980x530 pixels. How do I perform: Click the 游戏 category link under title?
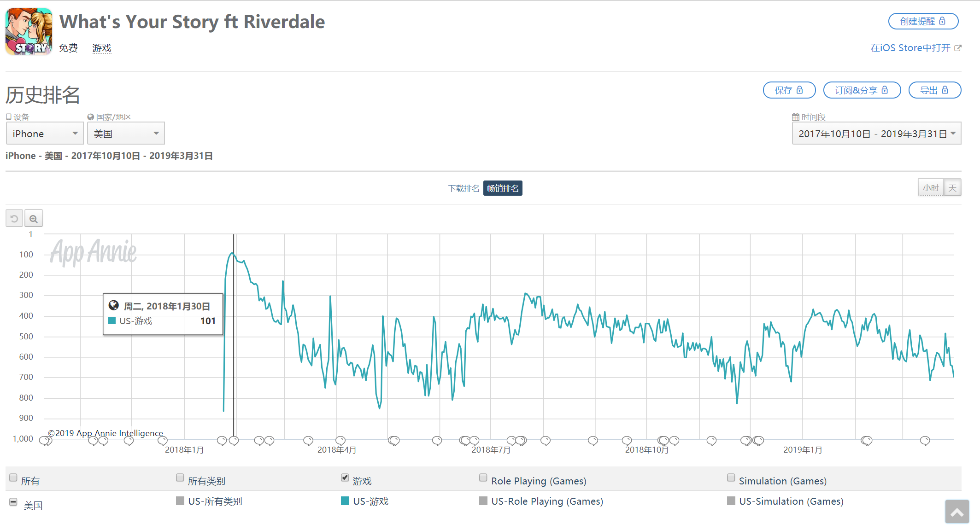pos(102,48)
